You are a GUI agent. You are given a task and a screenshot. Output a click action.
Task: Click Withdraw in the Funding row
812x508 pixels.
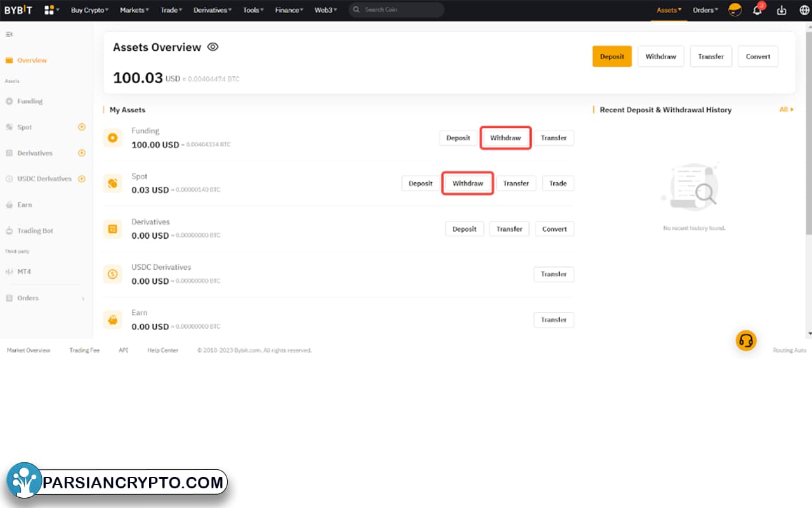(x=505, y=138)
